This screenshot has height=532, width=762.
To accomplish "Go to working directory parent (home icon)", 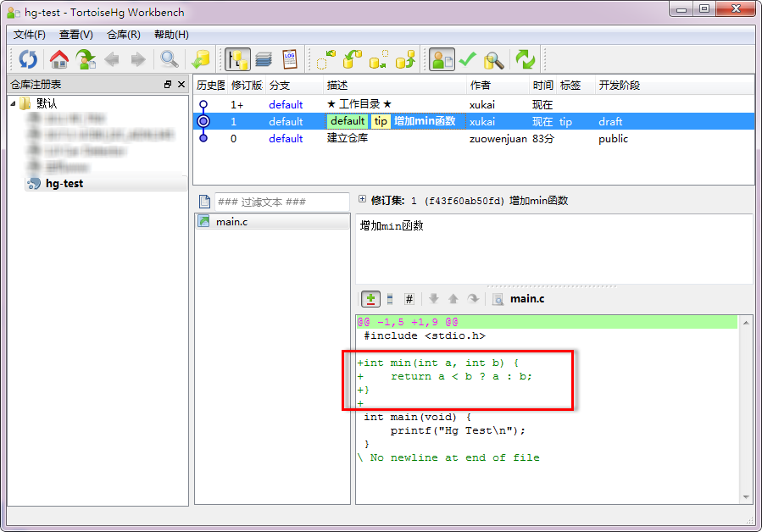I will [x=59, y=59].
